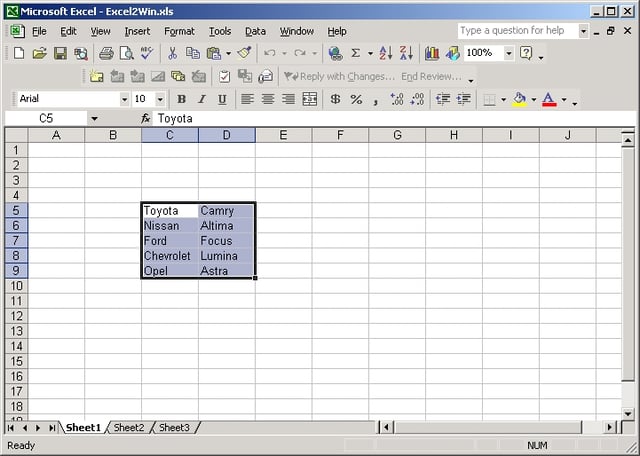Click the Insert Function fx button
This screenshot has height=456, width=640.
(x=145, y=118)
